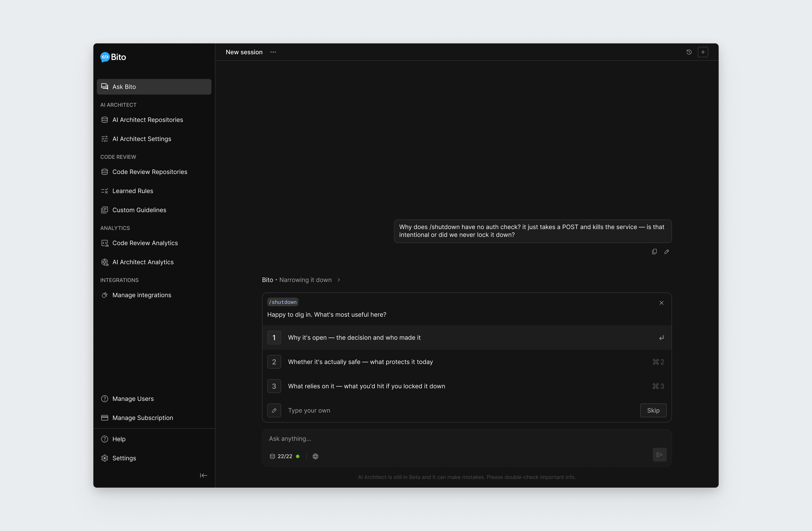The width and height of the screenshot is (812, 531).
Task: Click the user message about /shutdown auth
Action: [x=533, y=231]
